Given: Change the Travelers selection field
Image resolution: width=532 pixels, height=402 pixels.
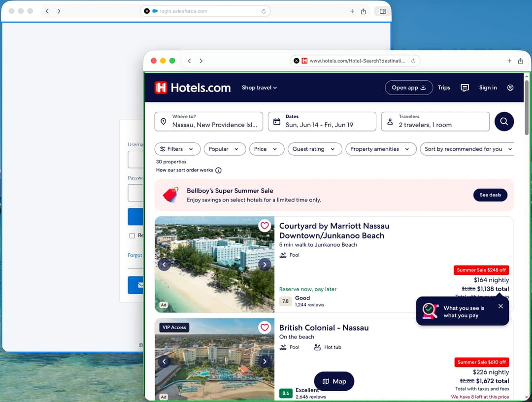Looking at the screenshot, I should point(435,122).
